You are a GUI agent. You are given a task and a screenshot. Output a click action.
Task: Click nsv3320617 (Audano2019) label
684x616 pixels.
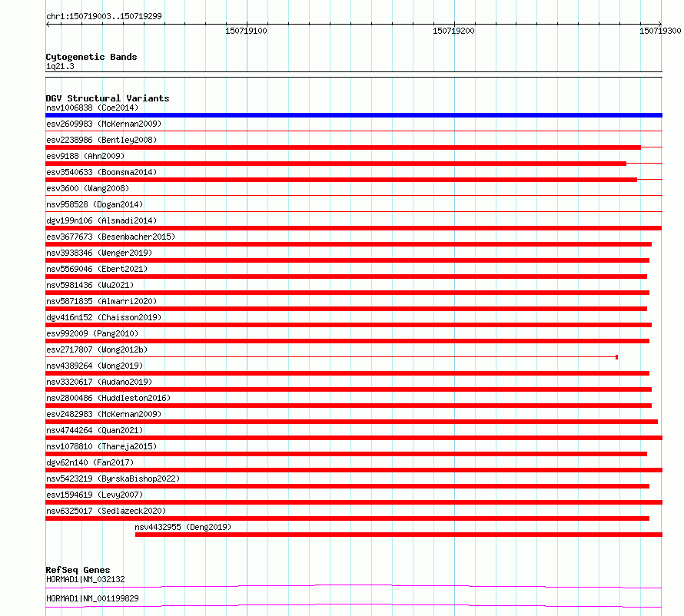click(x=99, y=382)
